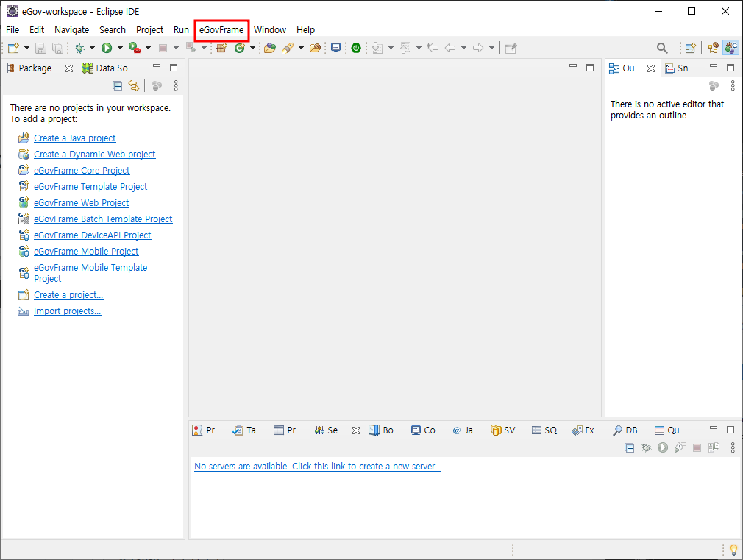The height and width of the screenshot is (560, 743).
Task: Click the Run Last Tool icon with red toolbox
Action: pyautogui.click(x=135, y=48)
